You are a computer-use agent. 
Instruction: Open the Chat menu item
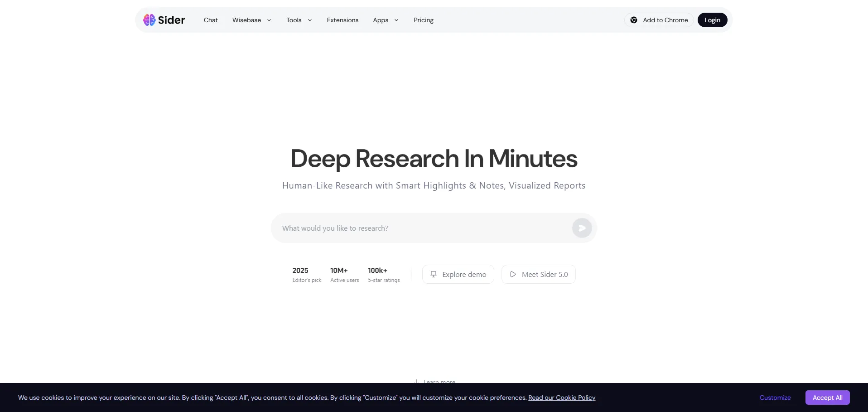click(x=211, y=20)
